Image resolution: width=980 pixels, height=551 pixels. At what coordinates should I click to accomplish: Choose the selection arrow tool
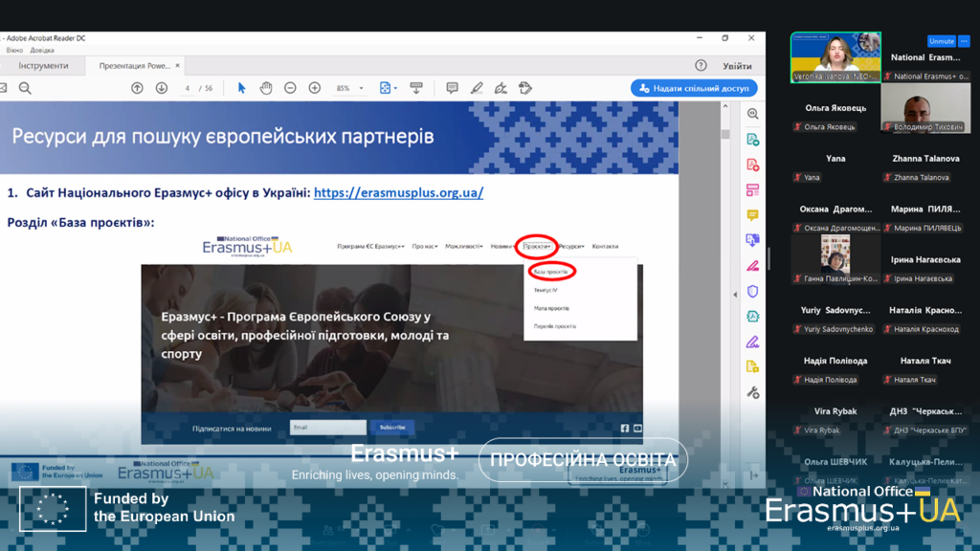(x=241, y=88)
